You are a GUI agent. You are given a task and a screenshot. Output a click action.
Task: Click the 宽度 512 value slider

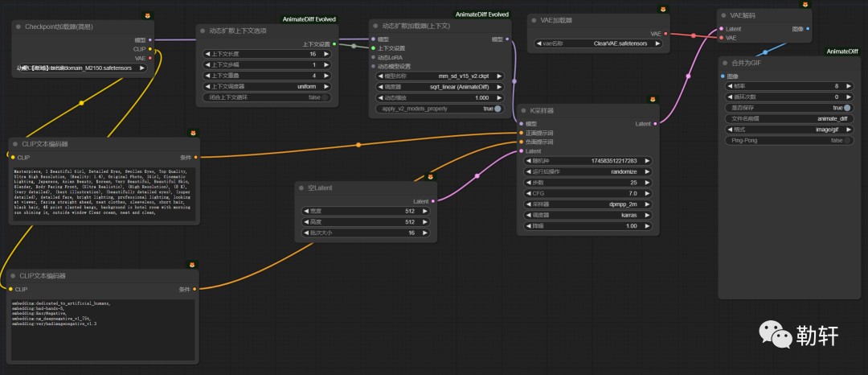click(x=366, y=211)
